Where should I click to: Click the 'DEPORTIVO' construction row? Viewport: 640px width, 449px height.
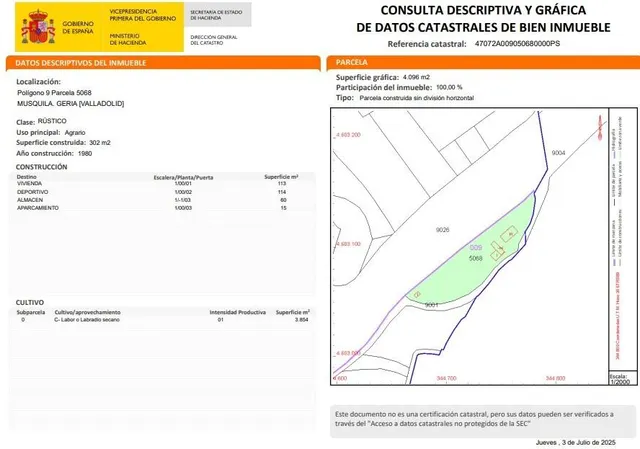(x=162, y=192)
